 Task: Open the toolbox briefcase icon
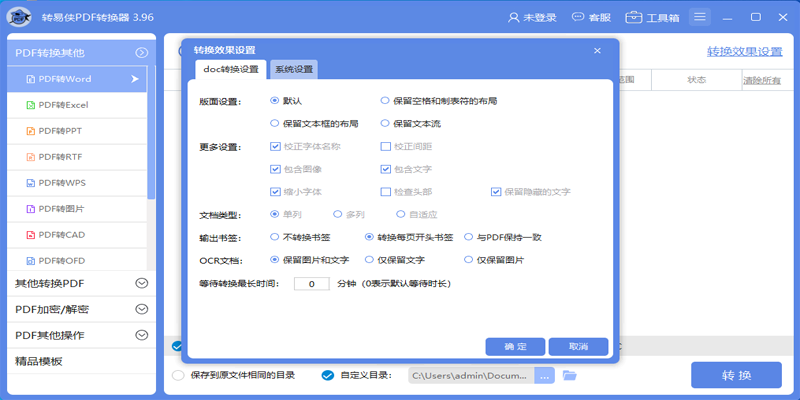634,17
